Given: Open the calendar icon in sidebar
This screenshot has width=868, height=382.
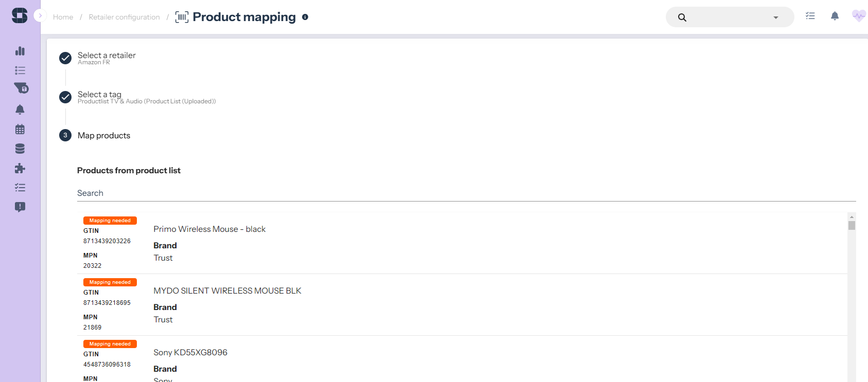Looking at the screenshot, I should coord(20,129).
